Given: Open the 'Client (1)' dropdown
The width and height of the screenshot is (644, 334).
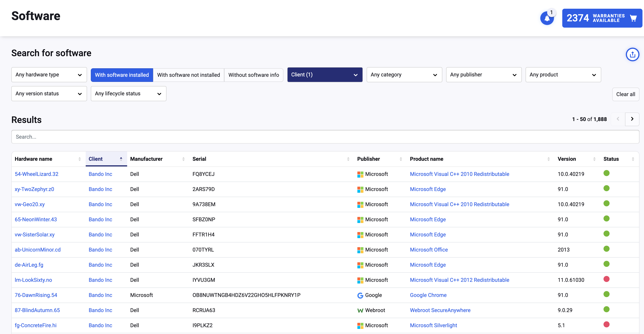Looking at the screenshot, I should (325, 75).
